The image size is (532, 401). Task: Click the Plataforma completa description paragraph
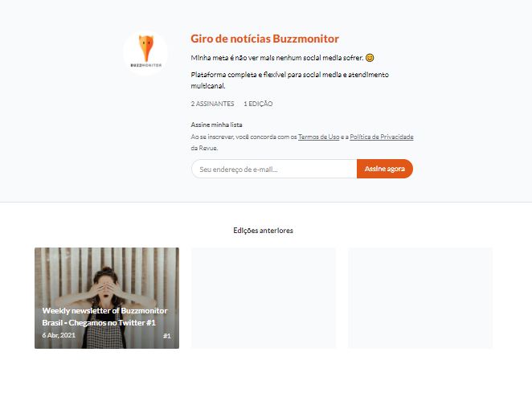(x=290, y=80)
